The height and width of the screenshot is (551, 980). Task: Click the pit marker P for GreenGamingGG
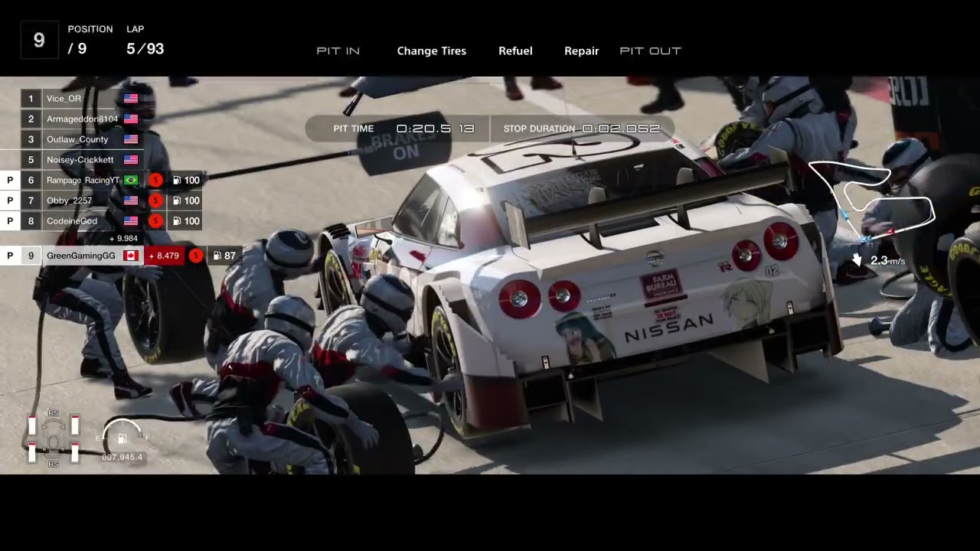[10, 256]
